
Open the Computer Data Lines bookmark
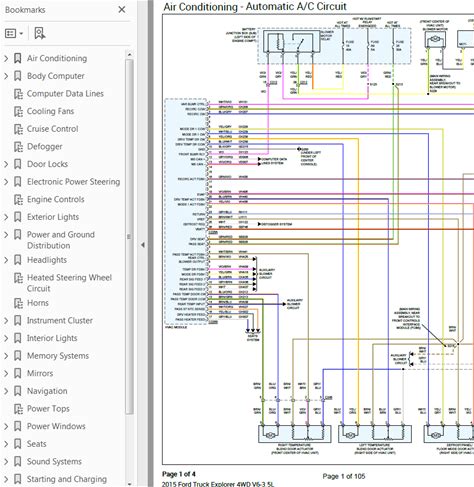coord(65,94)
